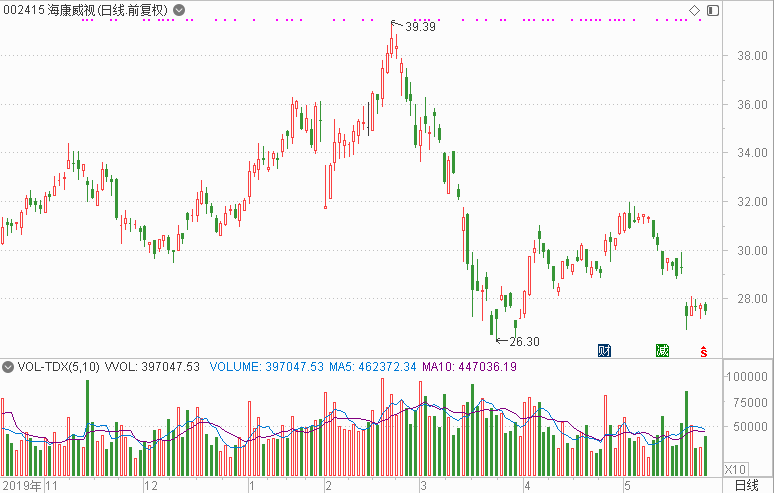Viewport: 774px width, 493px height.
Task: Click the 002415 海康威视 stock title
Action: [x=85, y=10]
